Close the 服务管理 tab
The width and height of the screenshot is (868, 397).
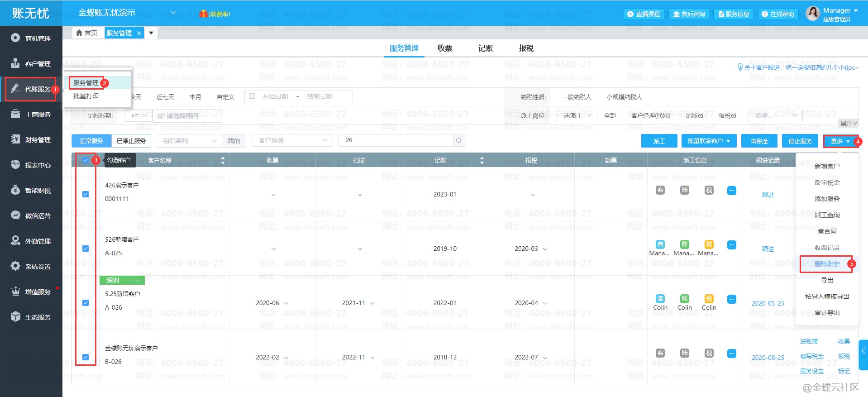point(139,33)
